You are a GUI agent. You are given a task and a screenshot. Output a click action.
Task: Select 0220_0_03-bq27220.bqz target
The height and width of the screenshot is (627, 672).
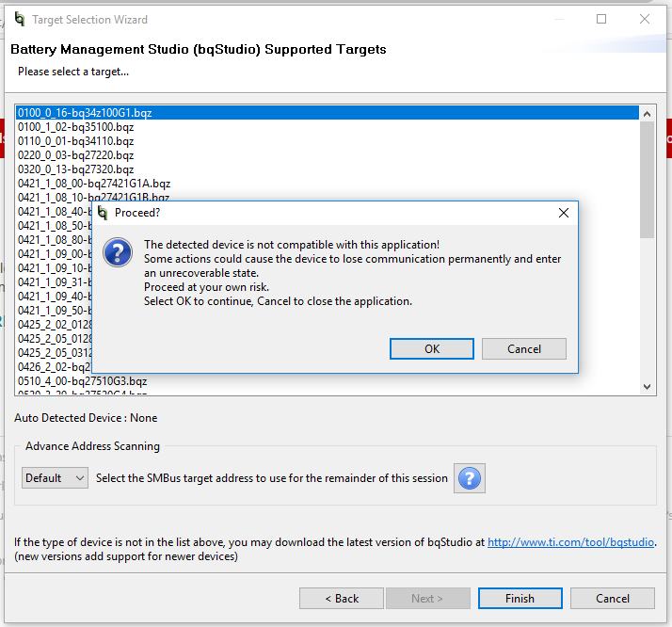pyautogui.click(x=328, y=155)
